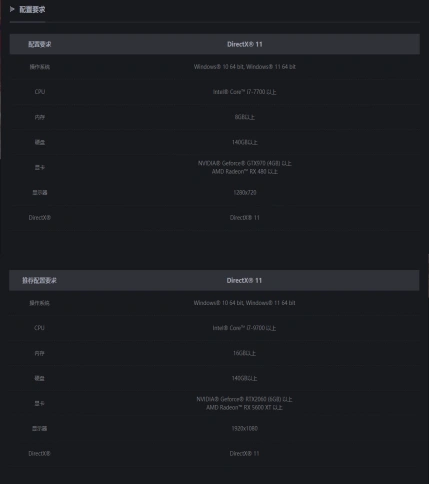The image size is (429, 484).
Task: Click the triangle icon beside 配置要求 heading
Action: [12, 9]
